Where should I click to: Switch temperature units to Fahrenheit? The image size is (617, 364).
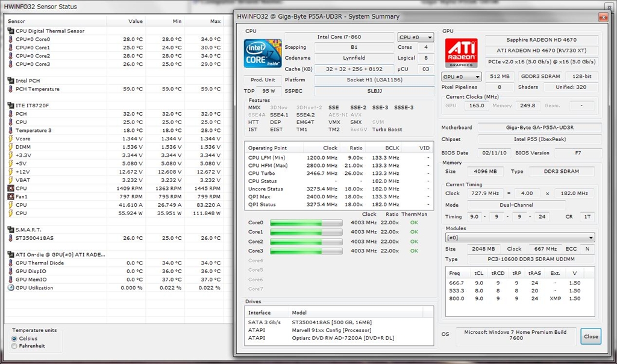(x=14, y=347)
